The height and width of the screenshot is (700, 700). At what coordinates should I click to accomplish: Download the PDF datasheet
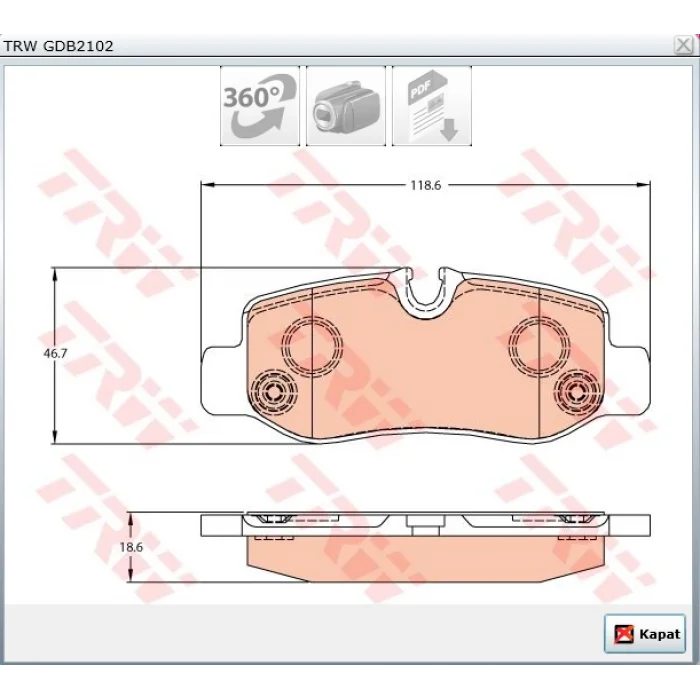coord(432,106)
